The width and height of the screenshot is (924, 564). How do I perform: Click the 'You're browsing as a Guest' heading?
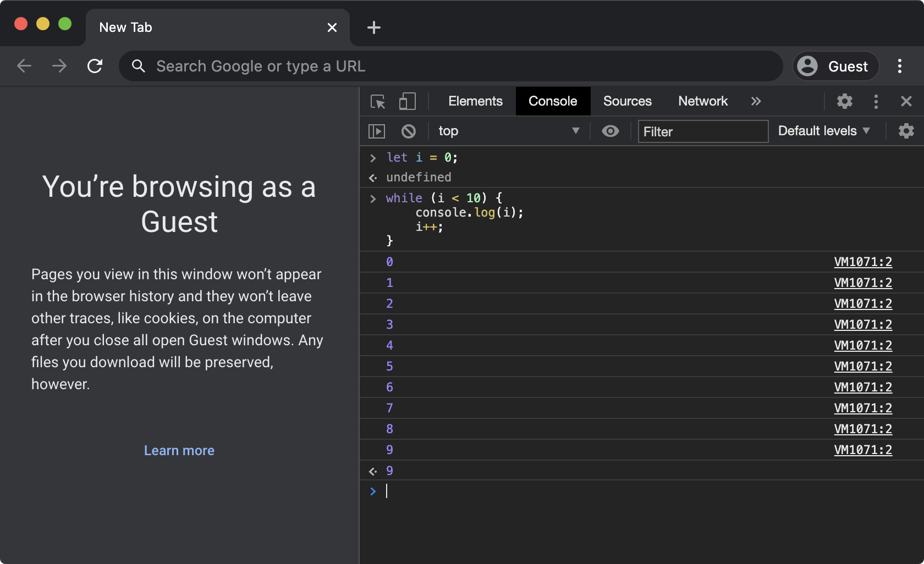pos(179,204)
